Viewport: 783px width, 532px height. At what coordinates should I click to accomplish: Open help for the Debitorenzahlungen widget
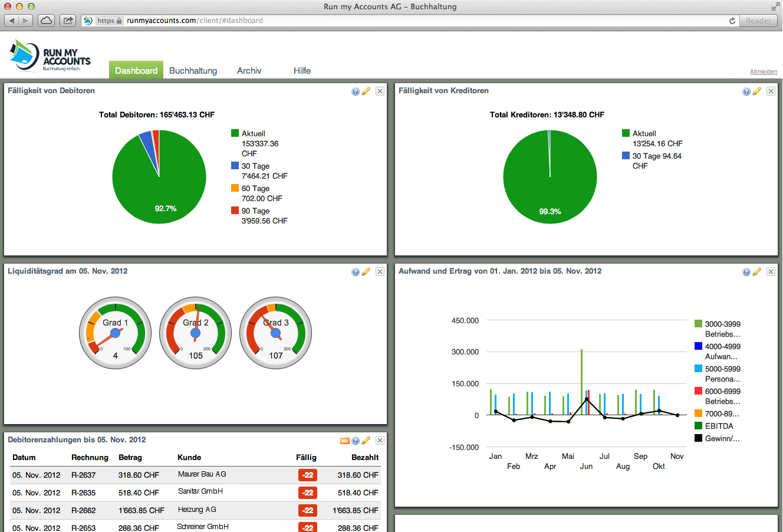356,440
